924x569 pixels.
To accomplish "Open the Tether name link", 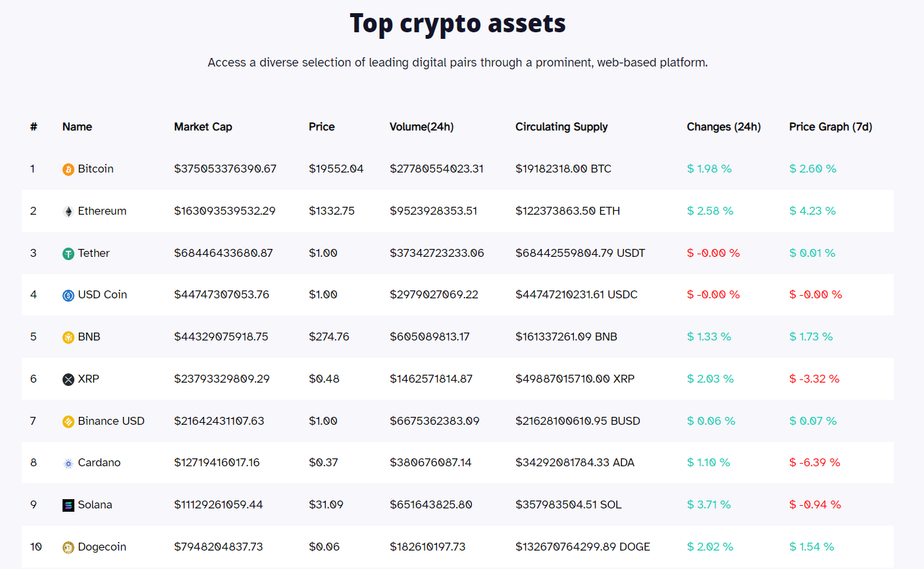I will (x=93, y=253).
